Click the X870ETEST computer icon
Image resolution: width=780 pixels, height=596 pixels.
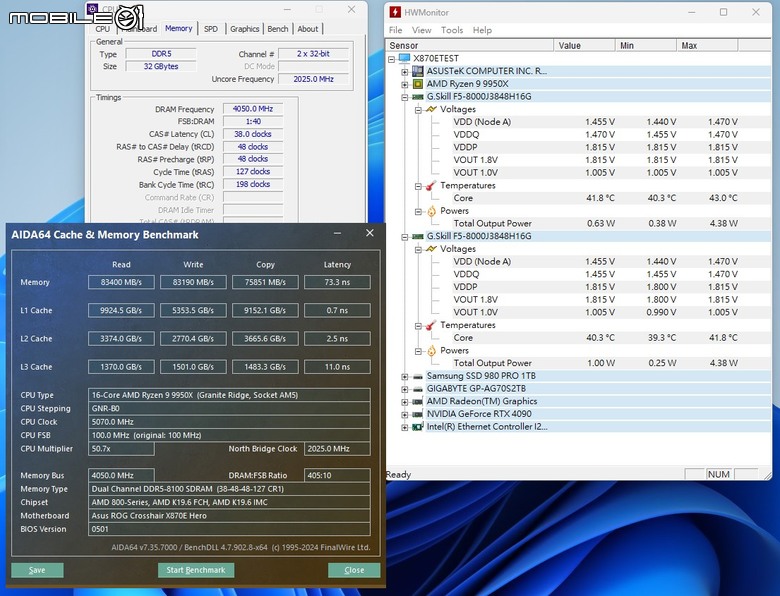click(404, 59)
